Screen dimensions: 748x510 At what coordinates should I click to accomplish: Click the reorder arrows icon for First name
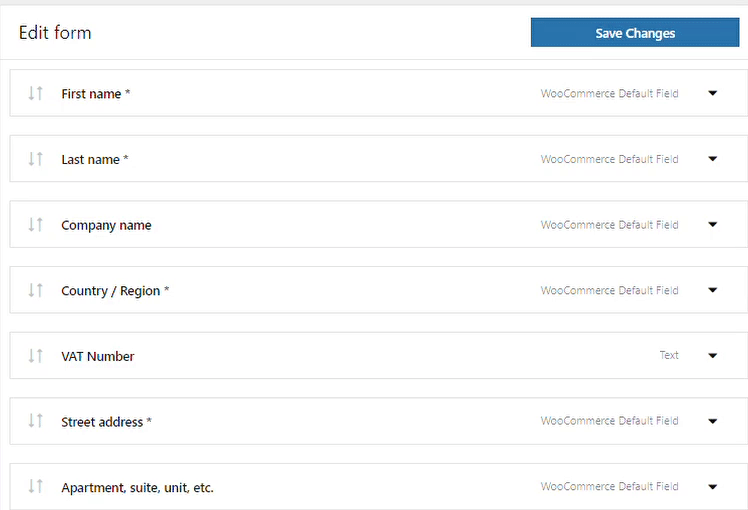tap(35, 93)
